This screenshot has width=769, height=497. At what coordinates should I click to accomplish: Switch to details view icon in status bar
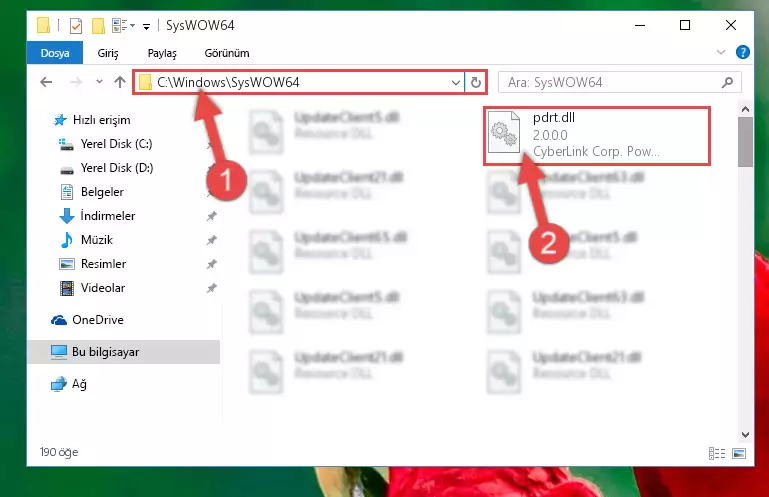(717, 453)
